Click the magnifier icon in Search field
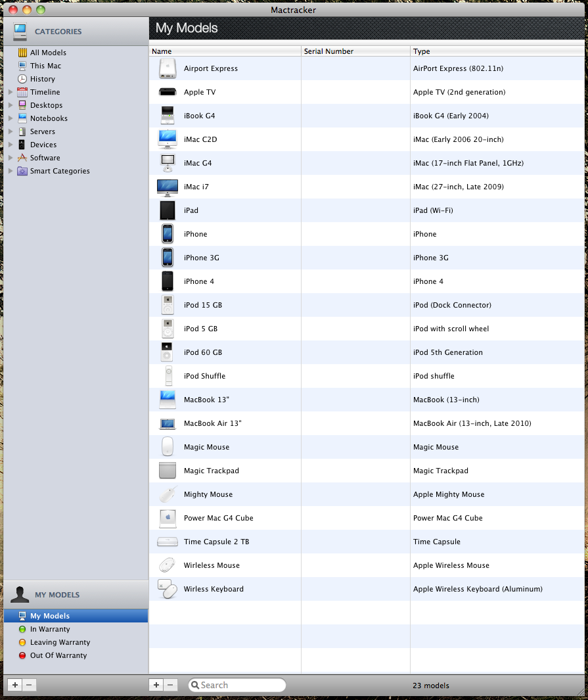Screen dimensions: 588x700 (194, 685)
